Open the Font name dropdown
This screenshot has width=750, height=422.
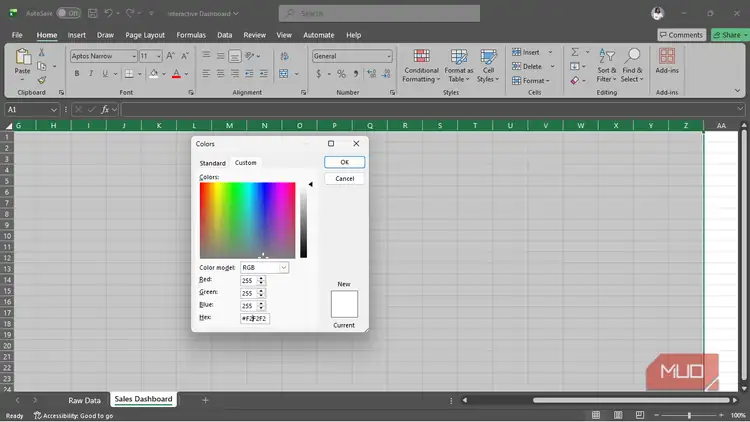pos(133,56)
